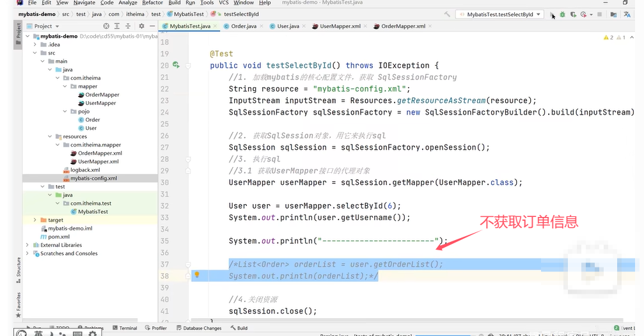The image size is (644, 336).
Task: Close the Order.java tab
Action: [261, 26]
